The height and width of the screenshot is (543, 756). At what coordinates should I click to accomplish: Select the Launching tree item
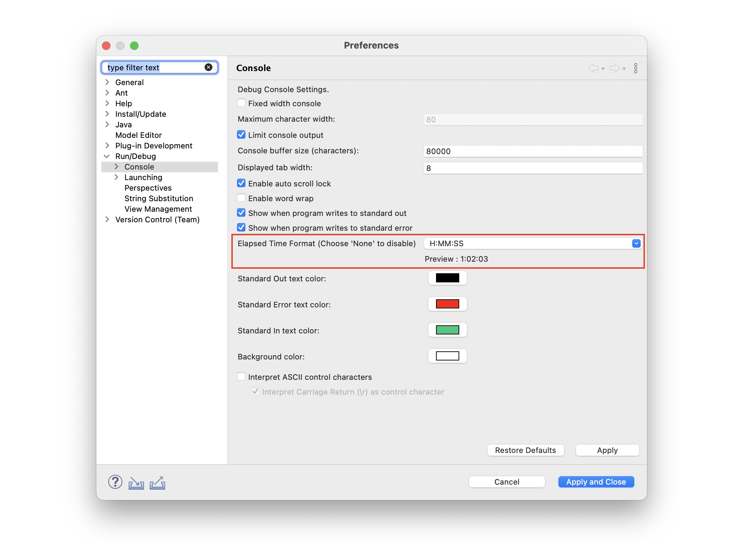click(143, 177)
